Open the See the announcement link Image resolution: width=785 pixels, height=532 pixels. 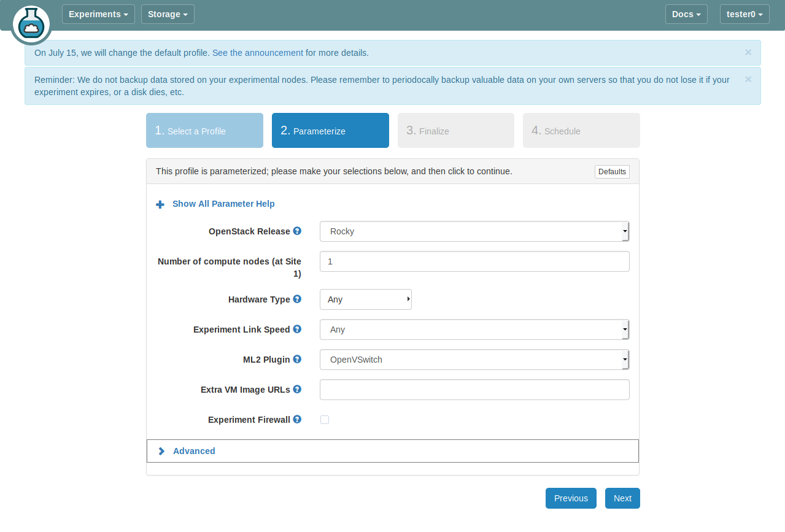pos(257,53)
